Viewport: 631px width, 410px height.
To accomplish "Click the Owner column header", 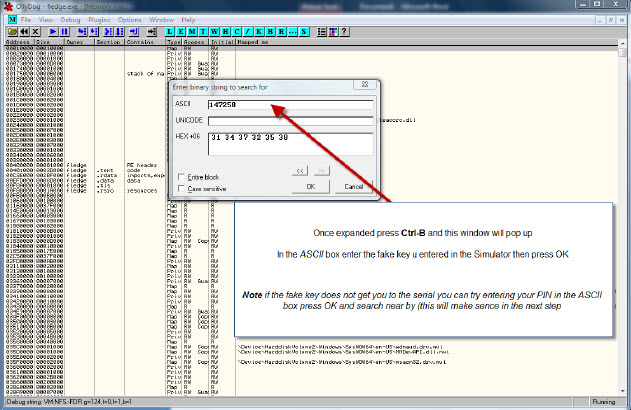I will pos(80,42).
